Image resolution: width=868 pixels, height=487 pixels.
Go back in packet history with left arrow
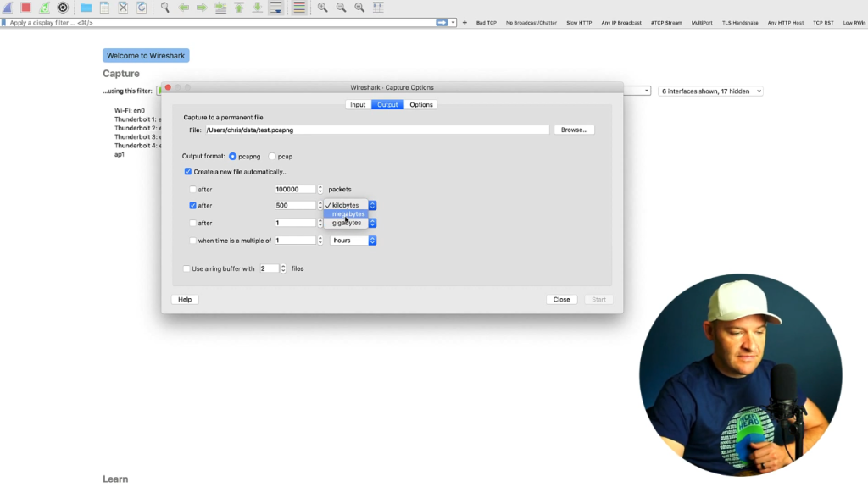tap(183, 8)
